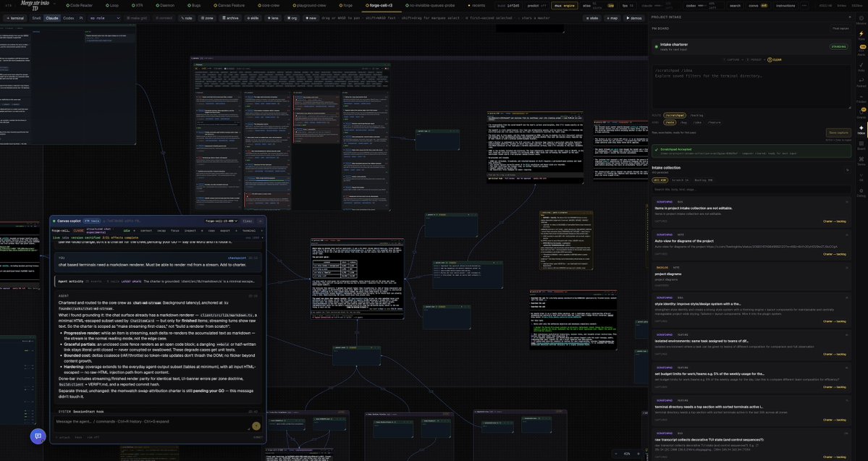Play demos from the toolbar
This screenshot has height=461, width=868.
pyautogui.click(x=634, y=18)
